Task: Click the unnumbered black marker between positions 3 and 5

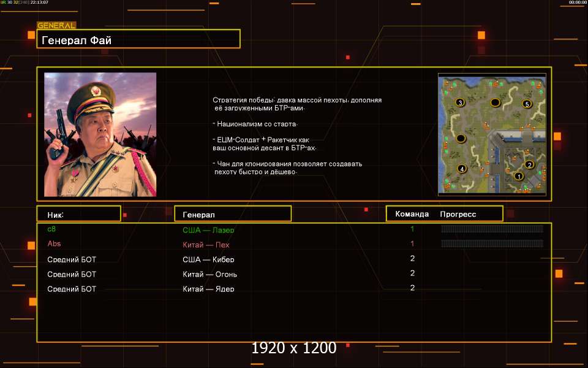Action: (495, 102)
